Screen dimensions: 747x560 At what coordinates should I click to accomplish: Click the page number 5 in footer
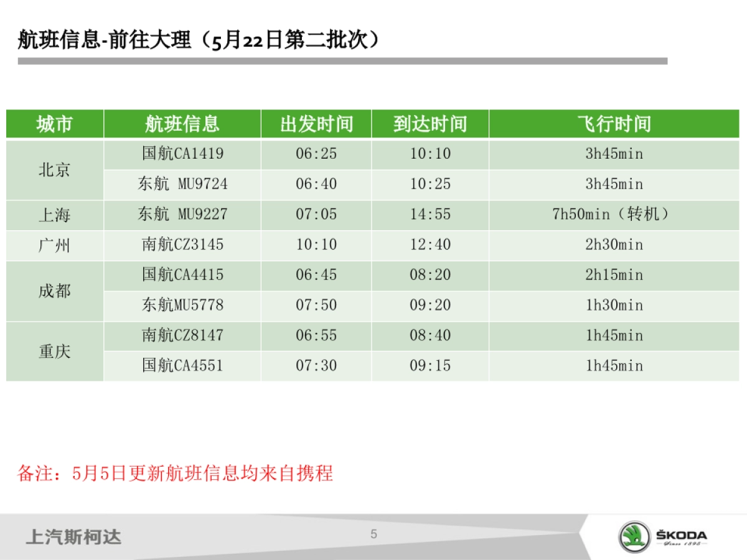[x=374, y=533]
